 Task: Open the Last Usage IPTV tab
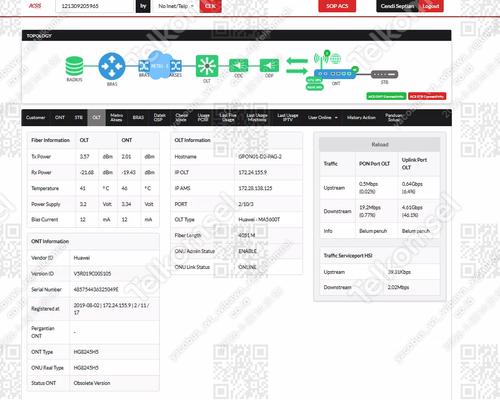(288, 118)
